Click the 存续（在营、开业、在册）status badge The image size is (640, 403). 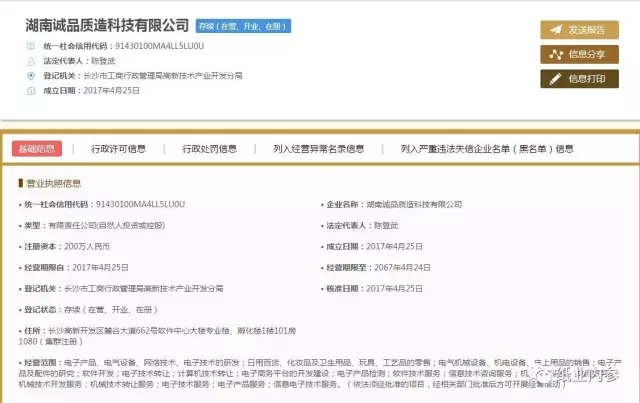point(243,26)
